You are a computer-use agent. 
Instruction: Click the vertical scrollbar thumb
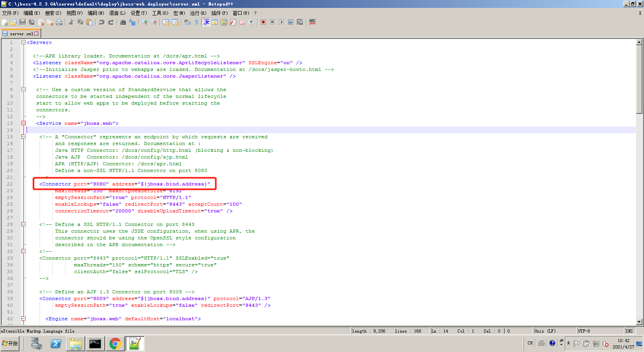coord(639,79)
